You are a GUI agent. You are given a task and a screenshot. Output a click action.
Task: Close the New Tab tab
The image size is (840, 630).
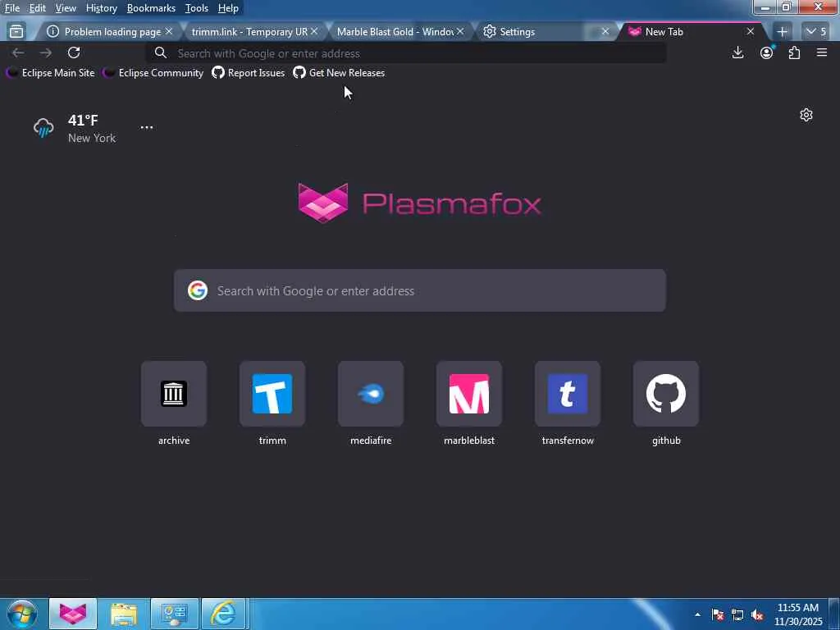751,32
